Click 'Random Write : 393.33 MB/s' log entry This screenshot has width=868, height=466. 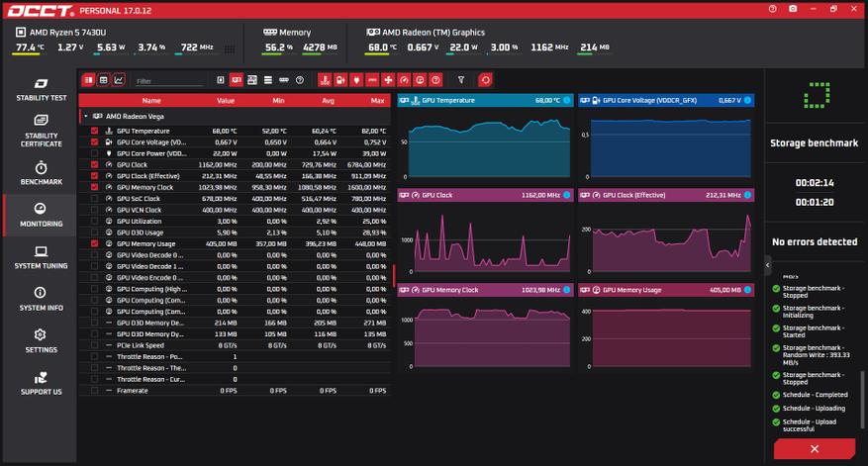[x=814, y=355]
